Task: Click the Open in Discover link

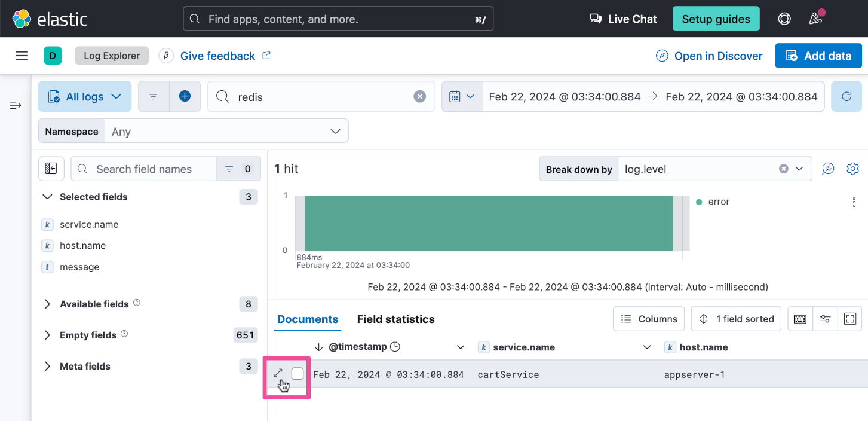Action: pos(709,56)
